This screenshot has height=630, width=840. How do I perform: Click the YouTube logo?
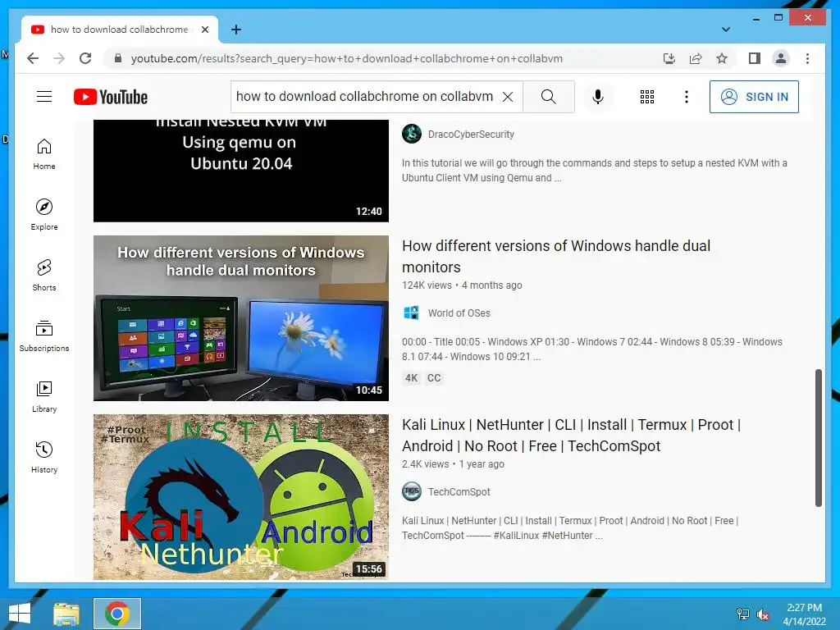[111, 97]
